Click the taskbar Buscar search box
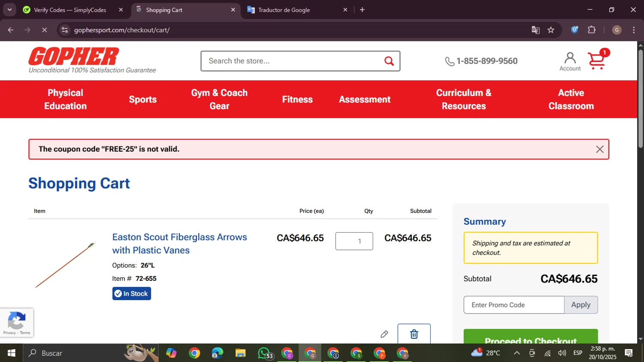Viewport: 644px width, 362px height. 90,353
